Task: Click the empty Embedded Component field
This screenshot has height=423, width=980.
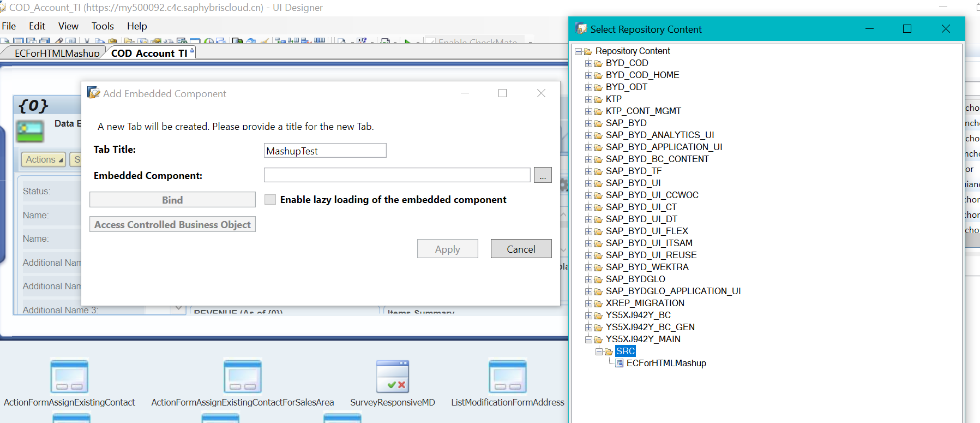Action: click(x=397, y=175)
